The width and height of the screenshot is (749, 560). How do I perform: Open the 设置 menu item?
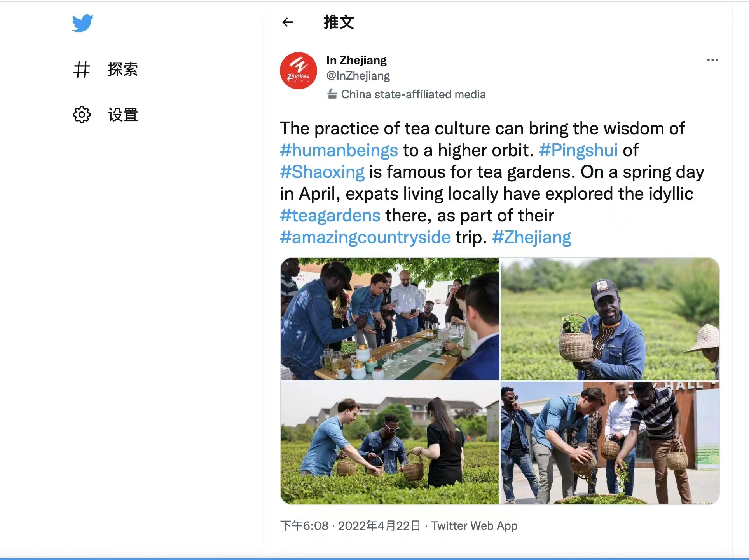[123, 115]
